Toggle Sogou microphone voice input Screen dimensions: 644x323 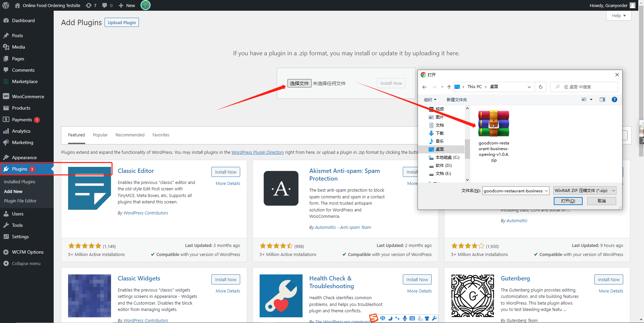pos(405,318)
